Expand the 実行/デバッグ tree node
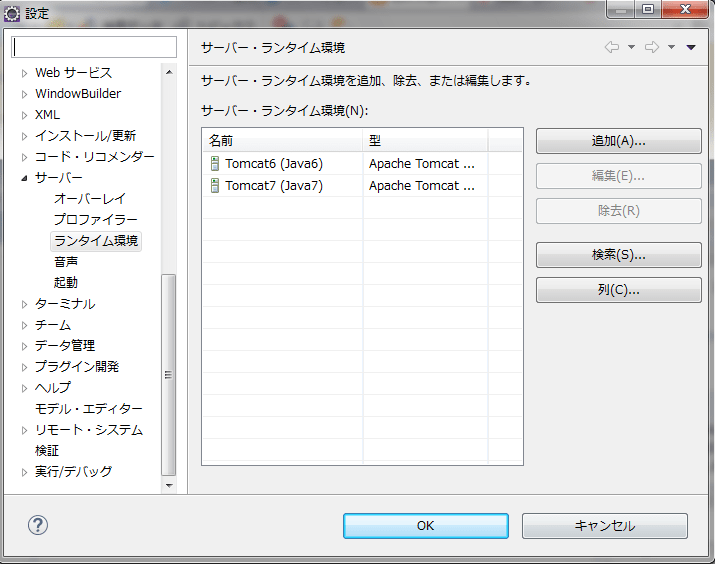715x564 pixels. click(24, 472)
